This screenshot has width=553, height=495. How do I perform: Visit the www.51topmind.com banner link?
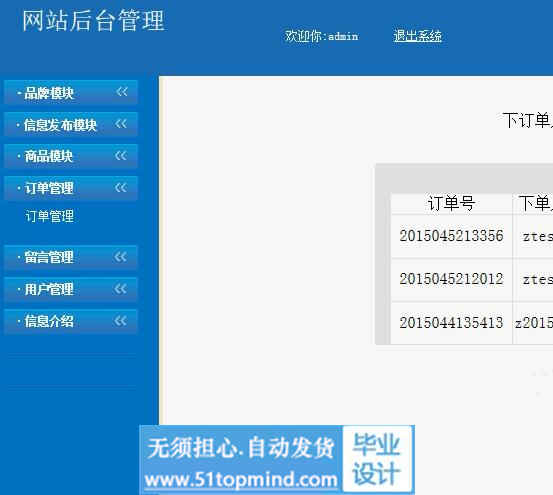pyautogui.click(x=241, y=480)
